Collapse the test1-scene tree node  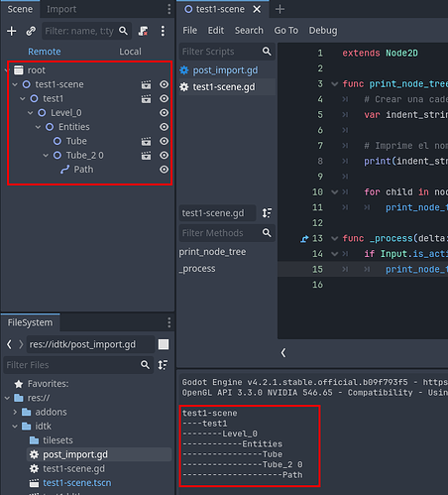[x=15, y=84]
